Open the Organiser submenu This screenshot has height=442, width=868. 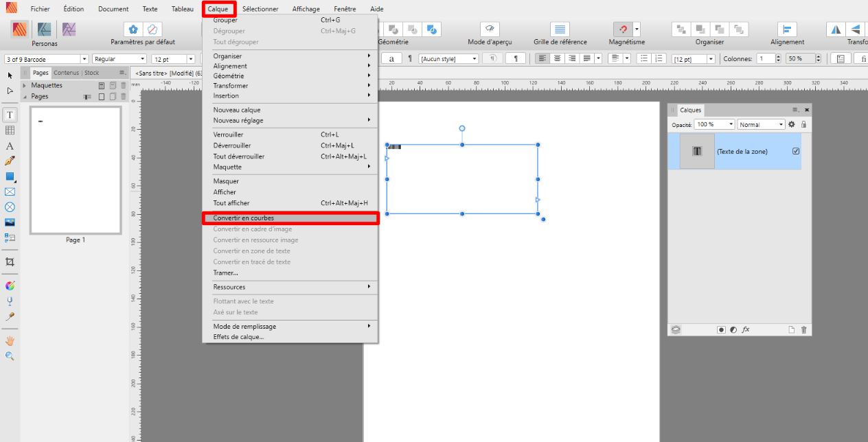tap(290, 56)
